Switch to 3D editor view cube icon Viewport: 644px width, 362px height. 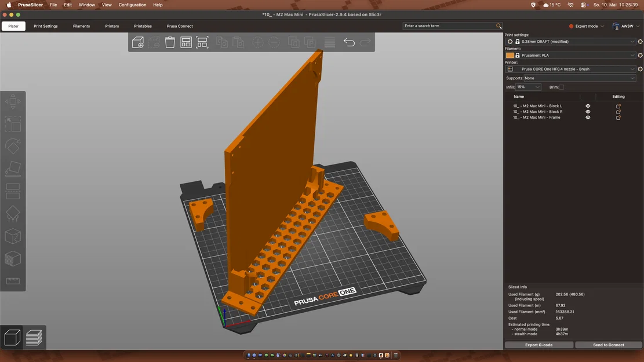pos(12,337)
